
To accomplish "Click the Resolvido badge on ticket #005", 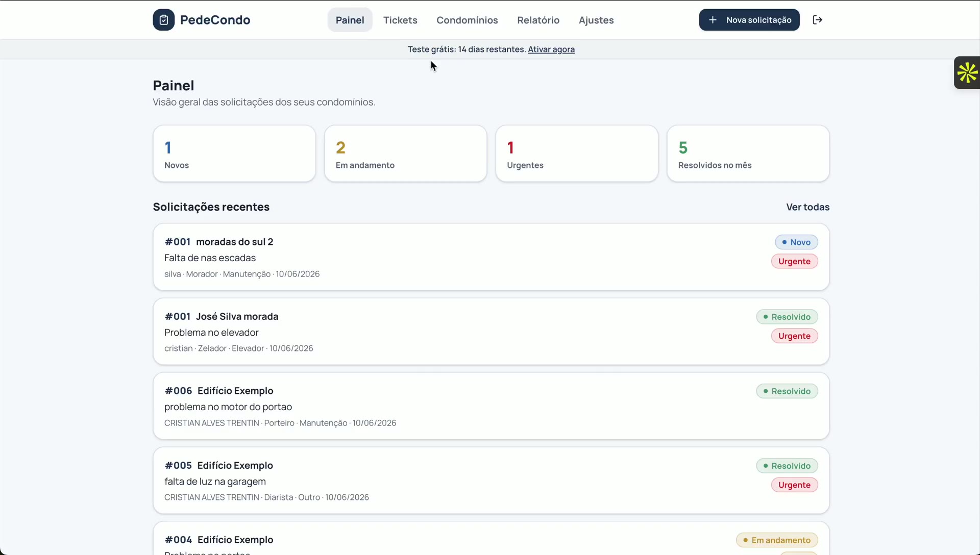I will pos(787,466).
